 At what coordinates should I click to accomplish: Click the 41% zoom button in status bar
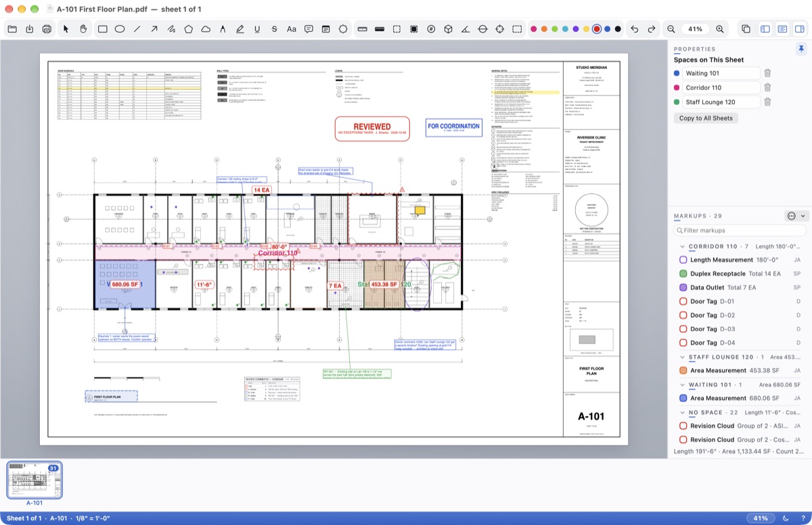point(761,518)
